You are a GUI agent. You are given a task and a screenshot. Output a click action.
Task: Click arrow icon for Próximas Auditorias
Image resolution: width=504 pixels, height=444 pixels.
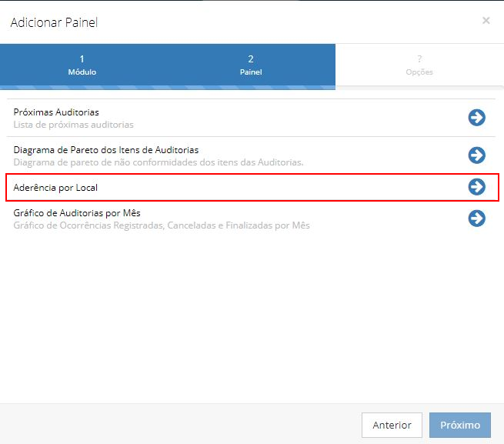pyautogui.click(x=476, y=118)
